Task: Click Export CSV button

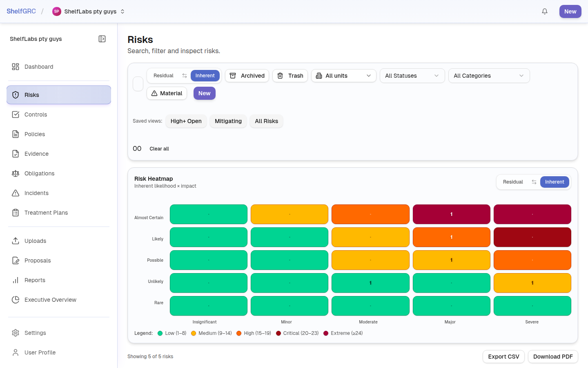Action: (503, 357)
